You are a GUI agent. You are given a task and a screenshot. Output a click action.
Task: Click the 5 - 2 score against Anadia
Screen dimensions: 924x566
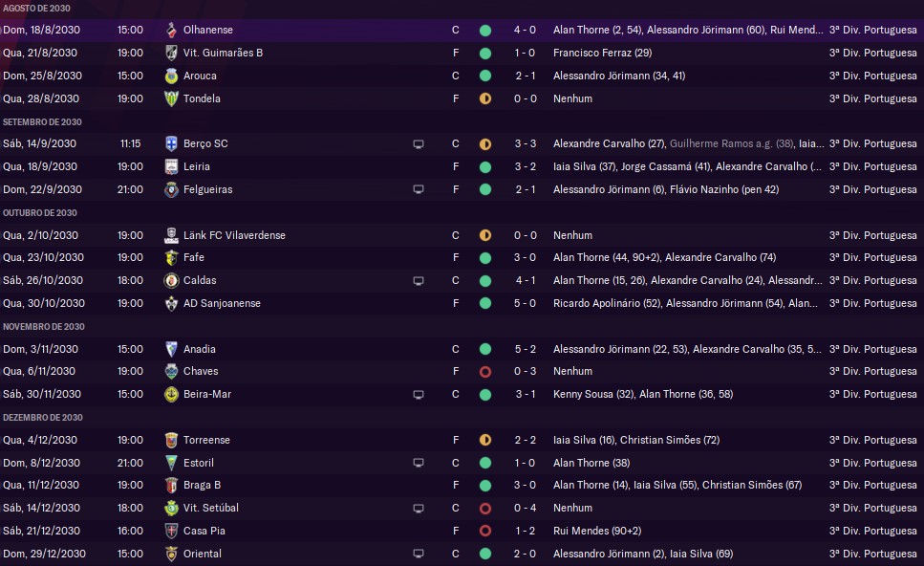525,349
